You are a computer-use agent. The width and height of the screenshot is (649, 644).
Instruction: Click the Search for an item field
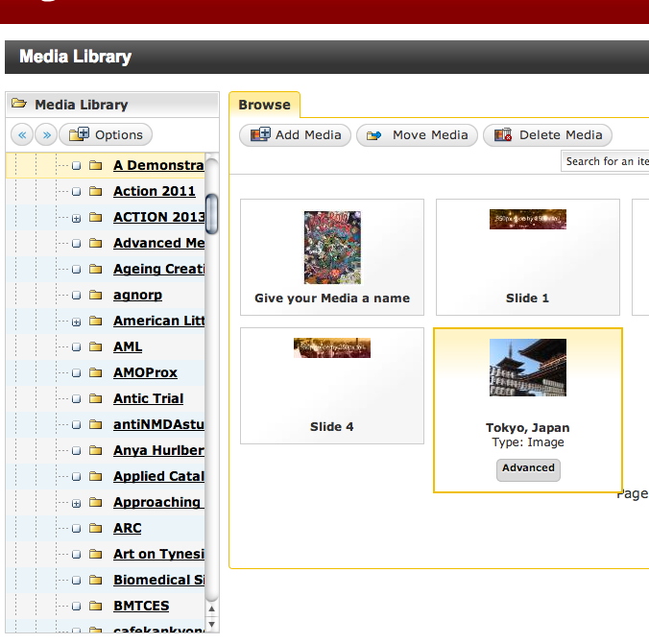click(605, 161)
